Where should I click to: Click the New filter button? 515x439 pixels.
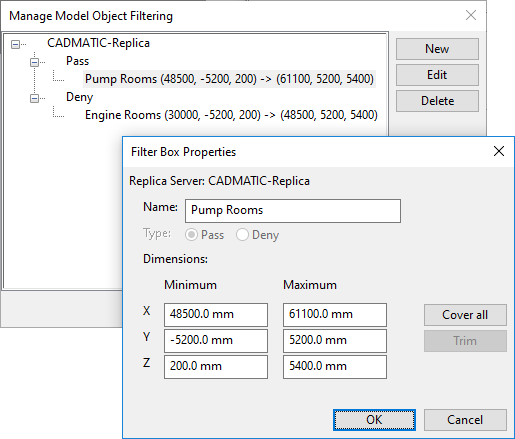[437, 49]
